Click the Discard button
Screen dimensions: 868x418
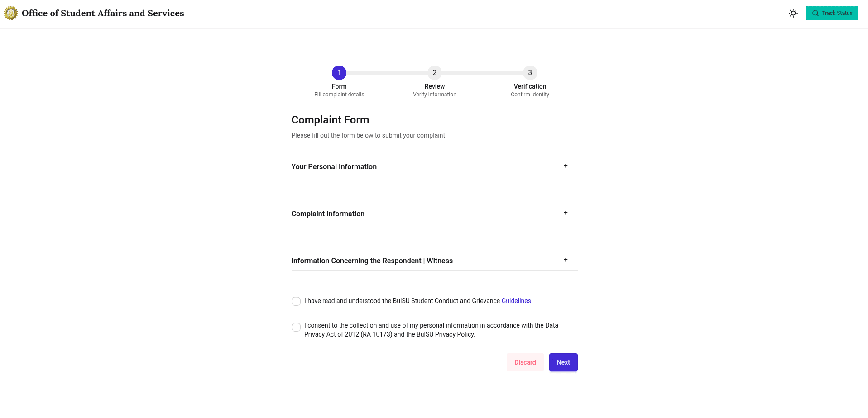pos(525,362)
